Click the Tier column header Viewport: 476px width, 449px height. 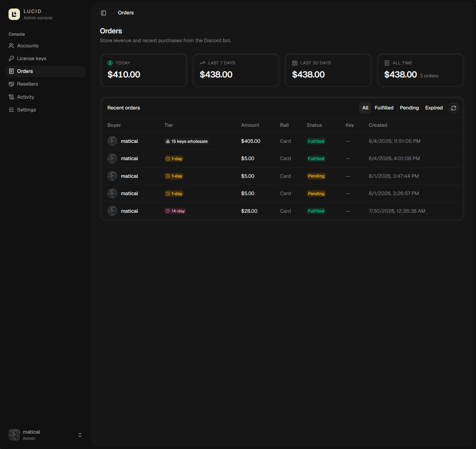pos(169,125)
